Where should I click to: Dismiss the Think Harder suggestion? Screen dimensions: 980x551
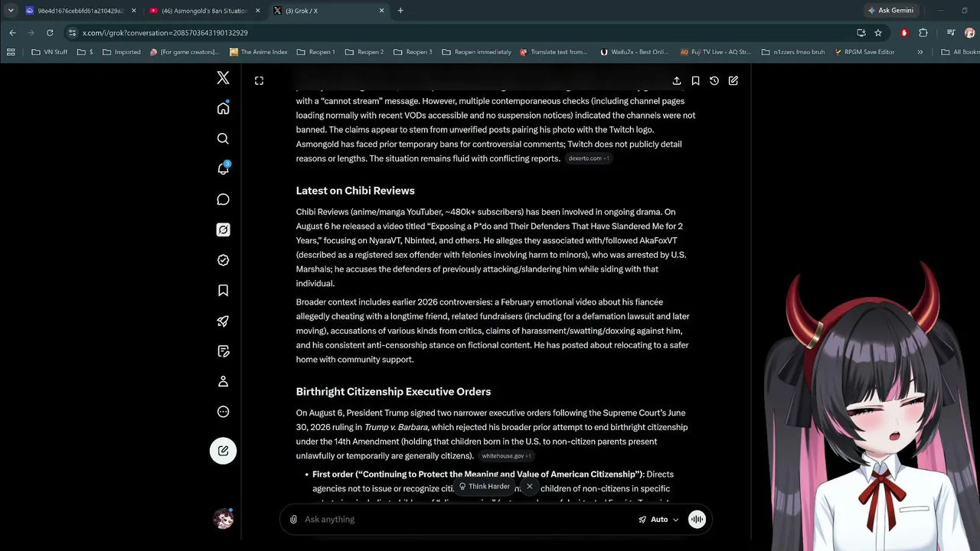[529, 487]
